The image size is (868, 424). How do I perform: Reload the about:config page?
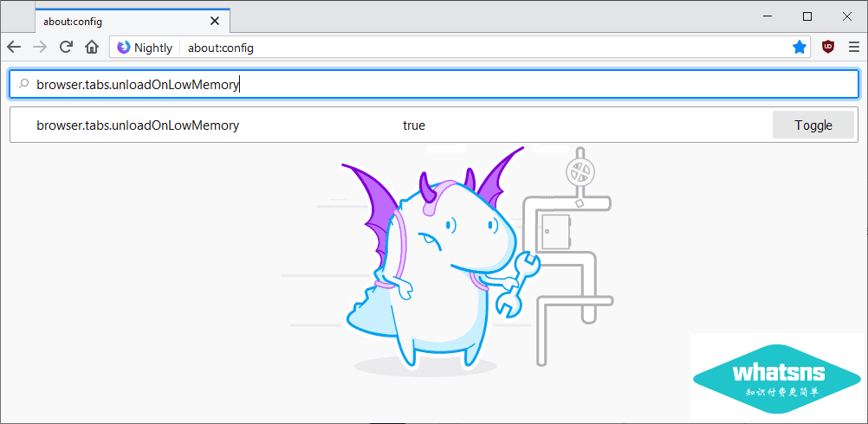pyautogui.click(x=66, y=48)
